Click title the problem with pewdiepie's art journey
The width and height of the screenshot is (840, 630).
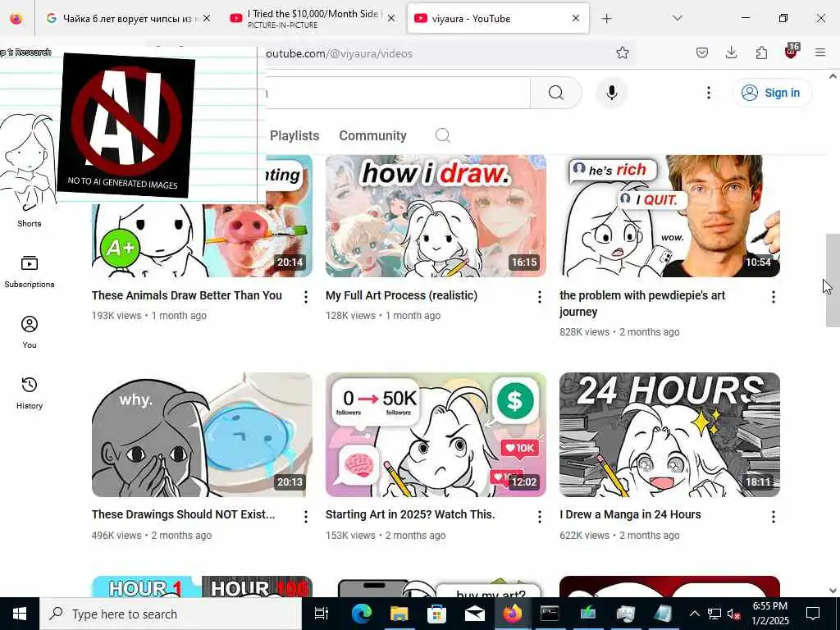(x=642, y=304)
